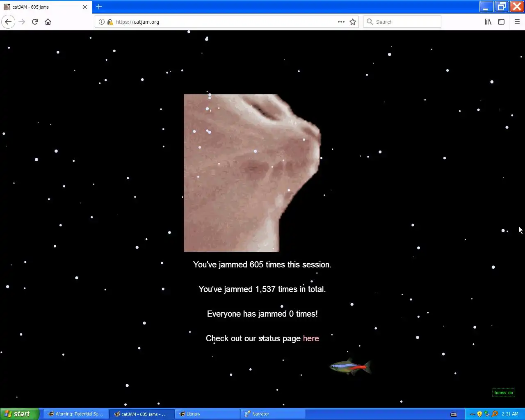Switch to 'Warning: Potential Se...' taskbar window

coord(76,414)
